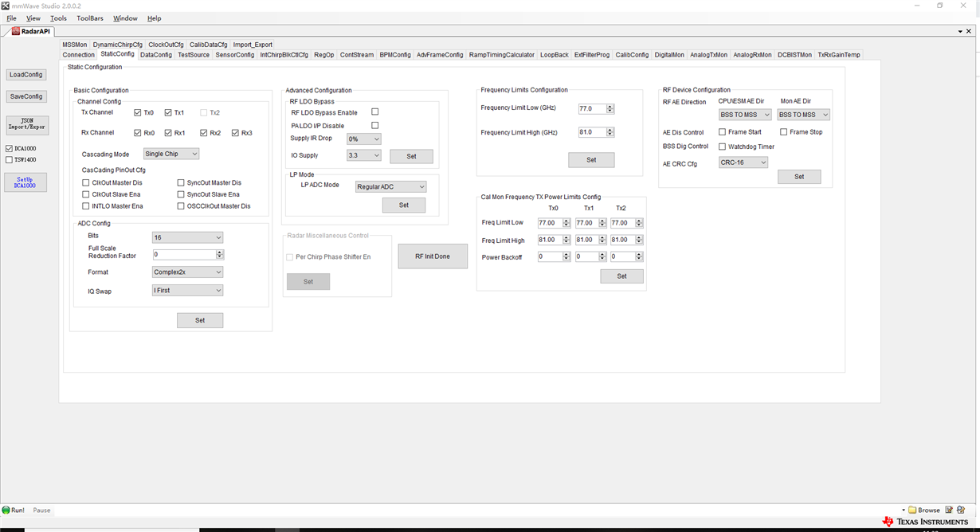Click the Pause status bar label
The image size is (980, 532).
tap(41, 510)
